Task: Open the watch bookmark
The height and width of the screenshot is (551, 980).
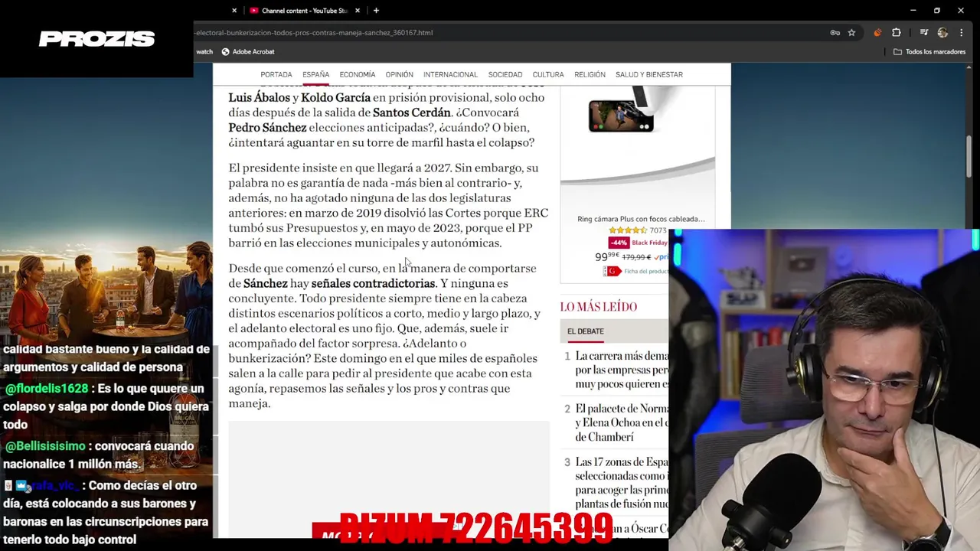Action: (x=204, y=52)
